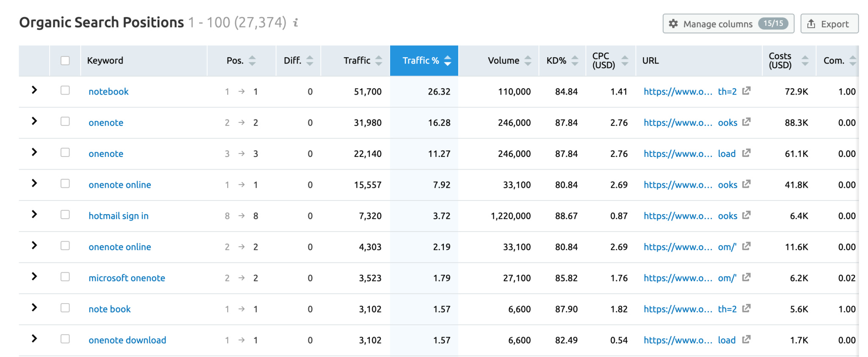The width and height of the screenshot is (868, 357).
Task: Click the info icon beside the title
Action: coord(296,22)
